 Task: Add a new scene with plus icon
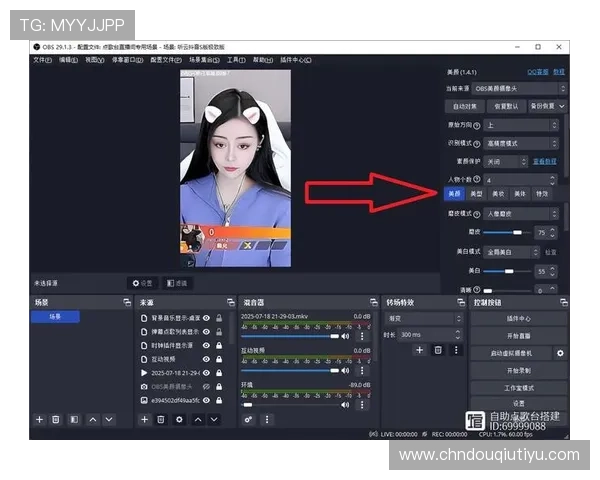39,420
